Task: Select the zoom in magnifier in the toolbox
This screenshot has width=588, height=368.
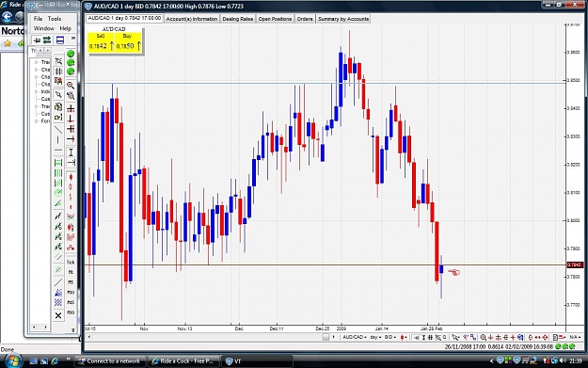Action: 71,85
